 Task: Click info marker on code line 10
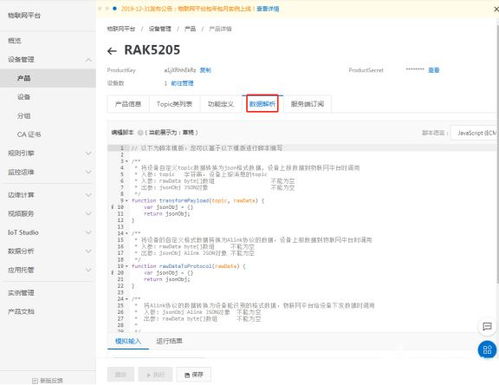point(112,207)
